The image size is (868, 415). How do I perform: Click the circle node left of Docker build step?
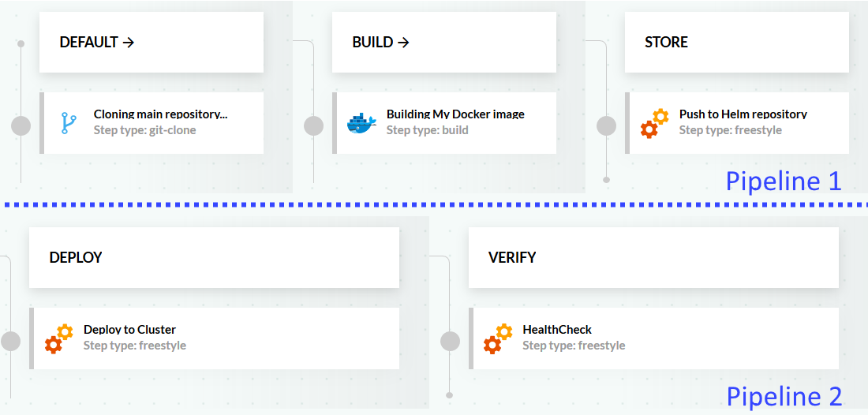point(314,125)
